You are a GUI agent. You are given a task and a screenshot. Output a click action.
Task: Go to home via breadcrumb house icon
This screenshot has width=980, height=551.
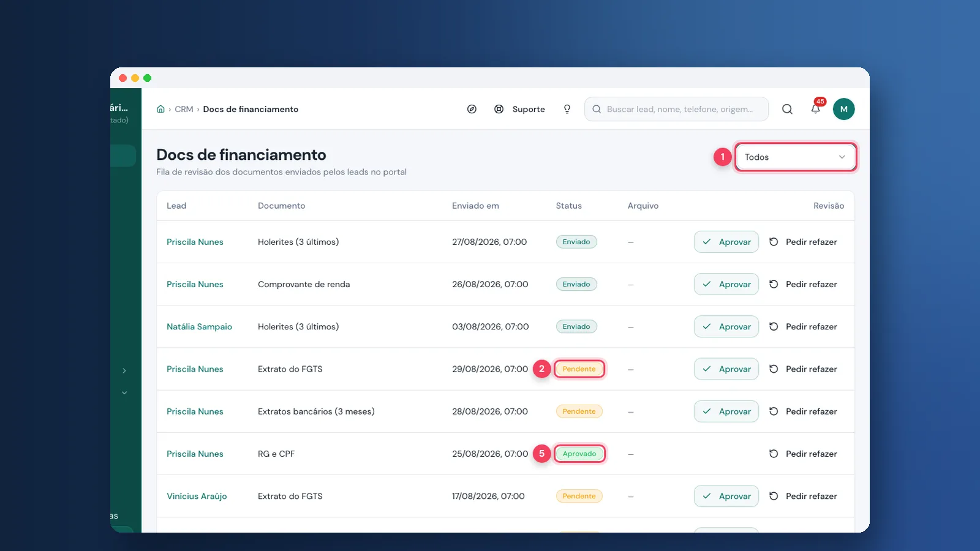click(160, 109)
